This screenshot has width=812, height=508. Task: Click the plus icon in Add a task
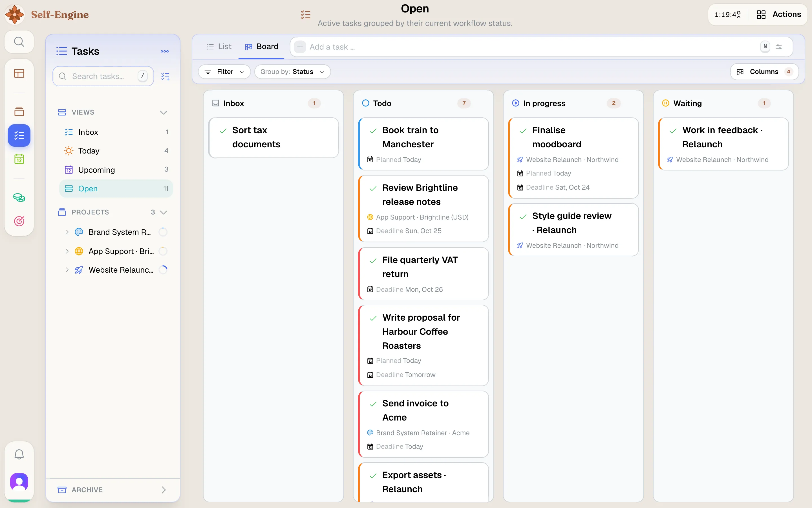(x=300, y=47)
